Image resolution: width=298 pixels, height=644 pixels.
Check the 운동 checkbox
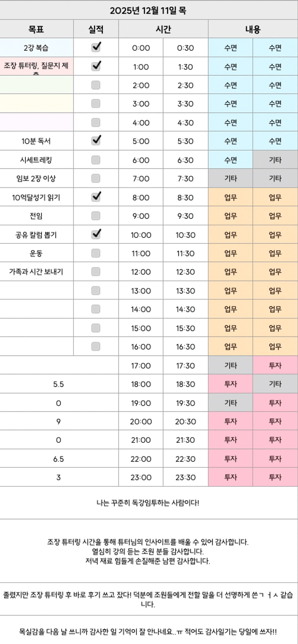point(96,253)
